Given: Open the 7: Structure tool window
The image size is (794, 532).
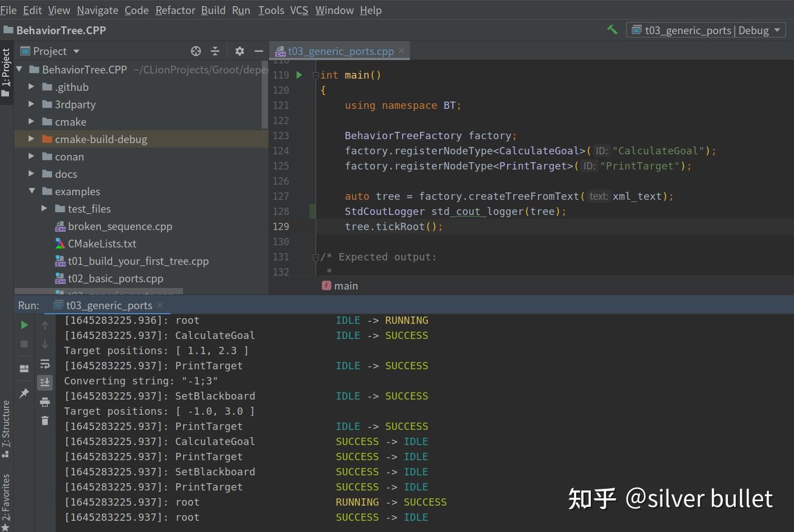Looking at the screenshot, I should (6, 428).
